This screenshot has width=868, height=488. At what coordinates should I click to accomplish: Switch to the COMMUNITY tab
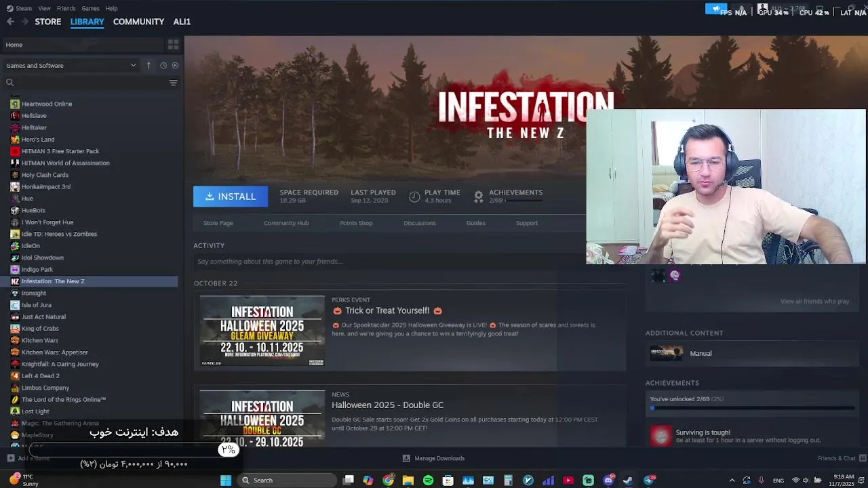coord(138,22)
